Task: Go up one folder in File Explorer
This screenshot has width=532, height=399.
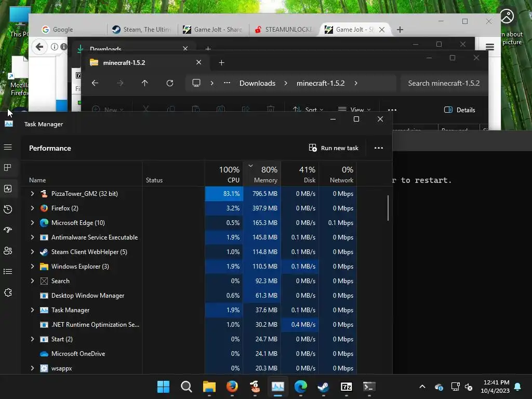Action: click(x=145, y=83)
